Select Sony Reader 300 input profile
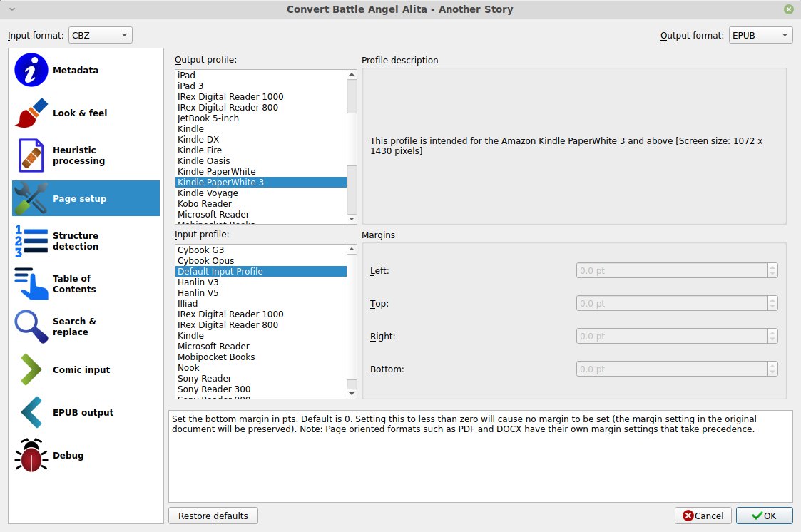Viewport: 801px width, 532px height. [261, 389]
